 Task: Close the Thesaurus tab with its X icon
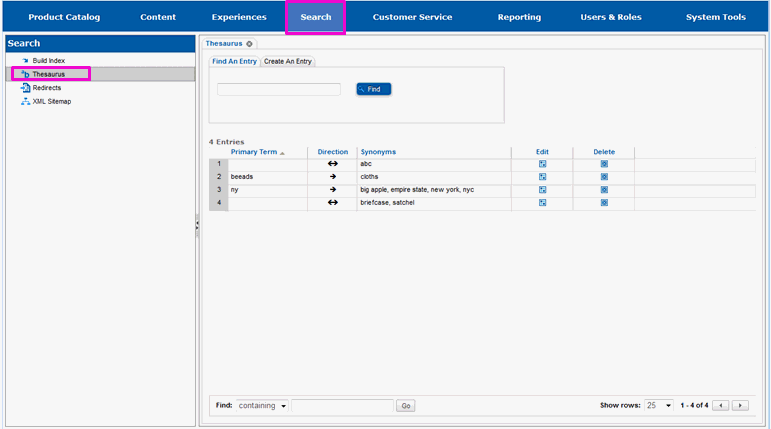click(249, 44)
